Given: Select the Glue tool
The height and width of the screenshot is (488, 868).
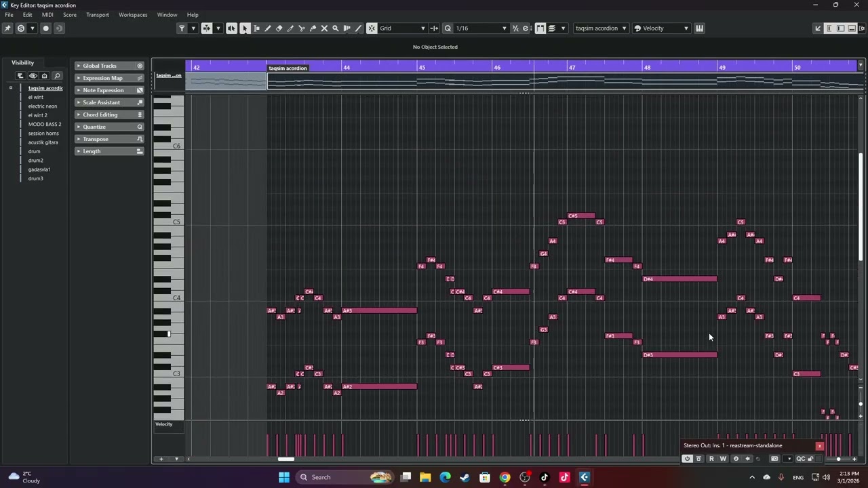Looking at the screenshot, I should pyautogui.click(x=313, y=28).
